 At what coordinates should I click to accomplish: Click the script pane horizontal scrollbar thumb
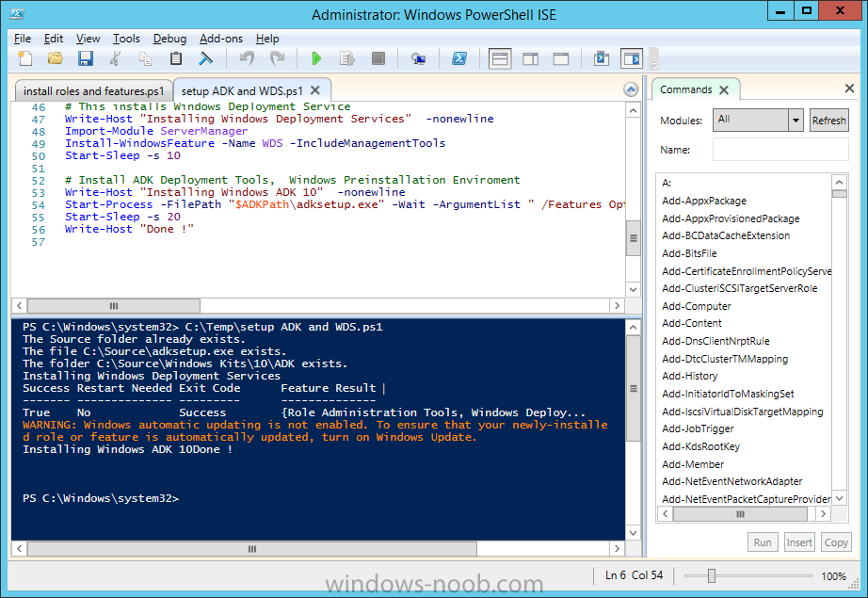click(114, 306)
